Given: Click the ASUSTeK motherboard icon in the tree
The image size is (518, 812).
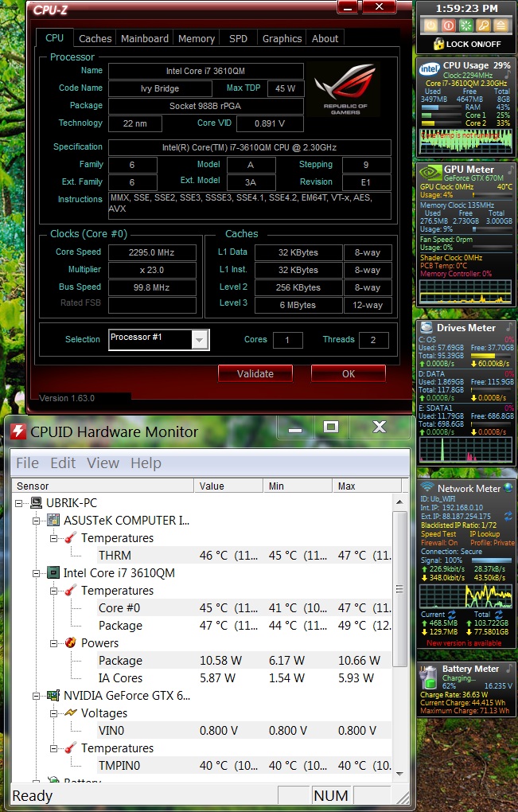Looking at the screenshot, I should point(53,520).
